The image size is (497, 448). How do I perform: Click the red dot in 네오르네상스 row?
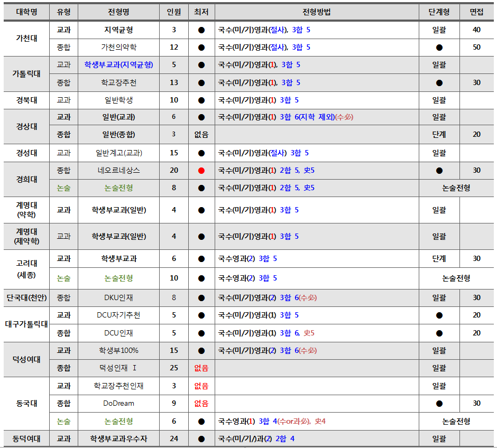tap(201, 171)
